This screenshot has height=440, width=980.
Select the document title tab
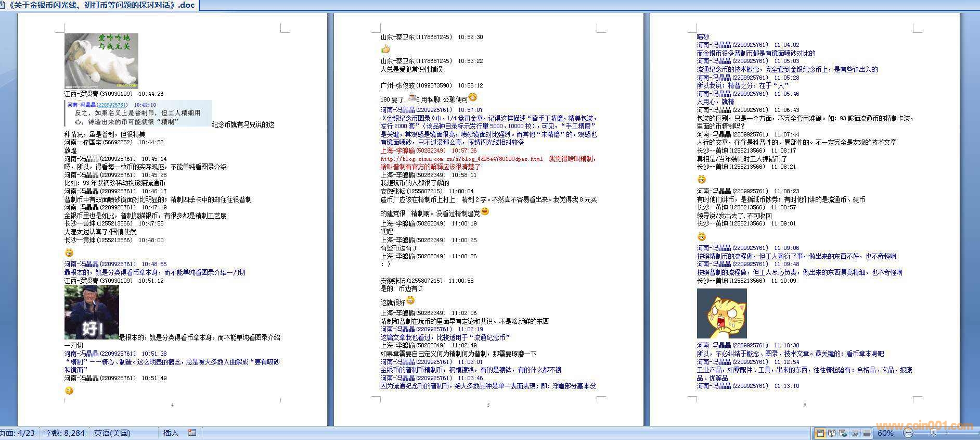tap(99, 5)
